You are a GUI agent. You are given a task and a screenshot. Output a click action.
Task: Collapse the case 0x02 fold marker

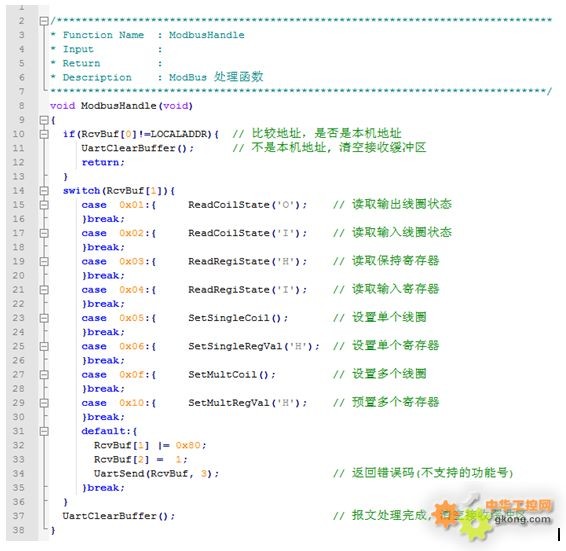click(44, 233)
